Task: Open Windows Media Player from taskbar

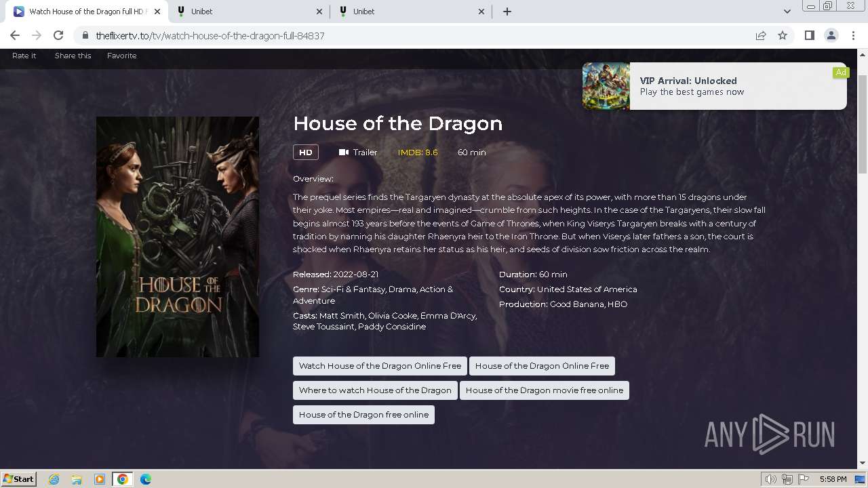Action: click(x=100, y=479)
